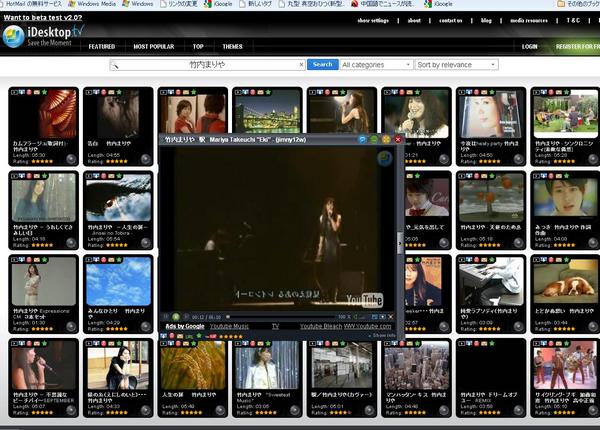Open the FEATURED tab
Image resolution: width=600 pixels, height=430 pixels.
(102, 46)
